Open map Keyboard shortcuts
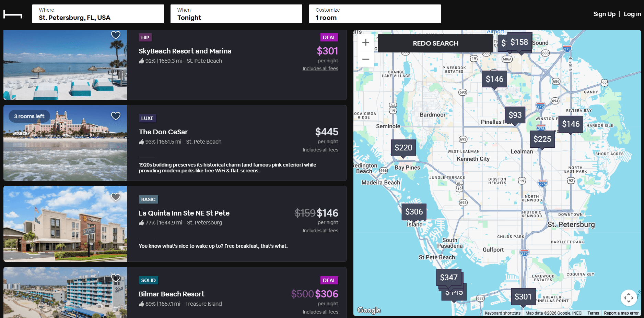Image resolution: width=644 pixels, height=318 pixels. pos(503,313)
